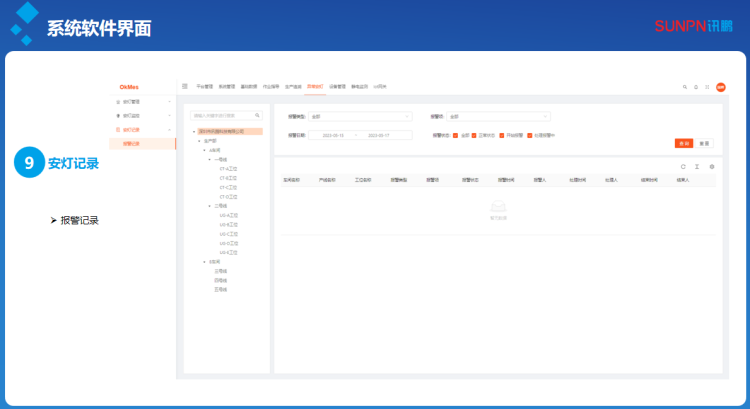The image size is (750, 409).
Task: Click the table column height icon
Action: tap(697, 166)
